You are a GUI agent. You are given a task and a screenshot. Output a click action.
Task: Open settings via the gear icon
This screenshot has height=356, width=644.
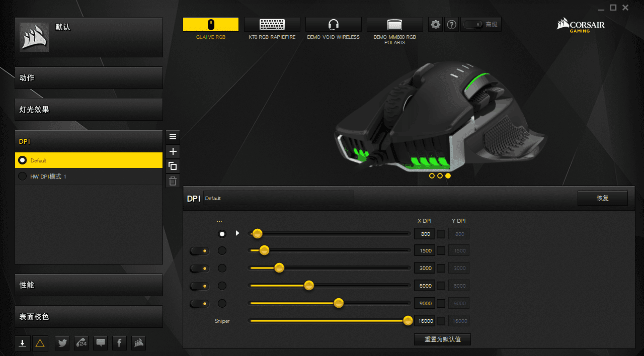436,24
